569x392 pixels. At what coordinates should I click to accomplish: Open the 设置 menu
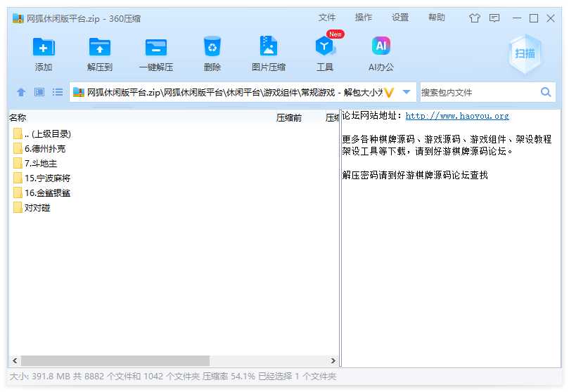(400, 18)
